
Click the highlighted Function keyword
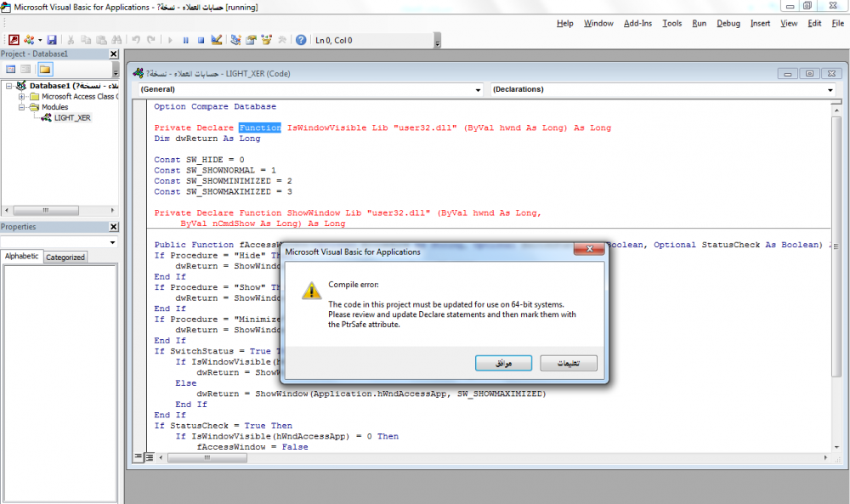(260, 127)
